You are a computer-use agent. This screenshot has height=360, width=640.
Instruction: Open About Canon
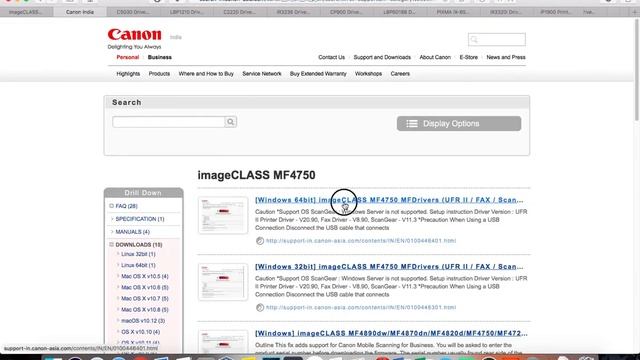tap(435, 57)
